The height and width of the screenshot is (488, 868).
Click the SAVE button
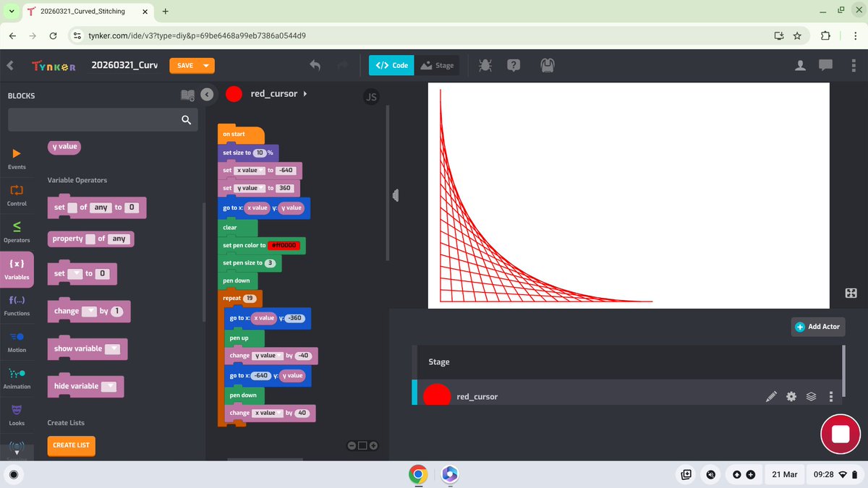[185, 66]
